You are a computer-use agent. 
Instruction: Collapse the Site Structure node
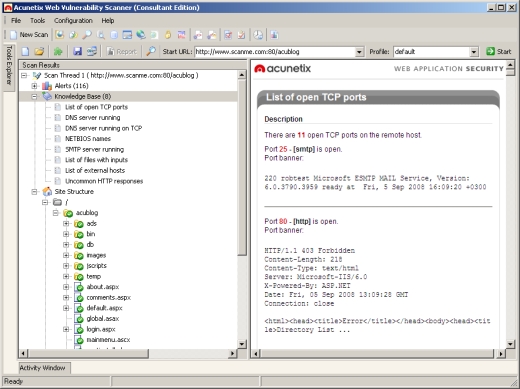click(x=34, y=192)
